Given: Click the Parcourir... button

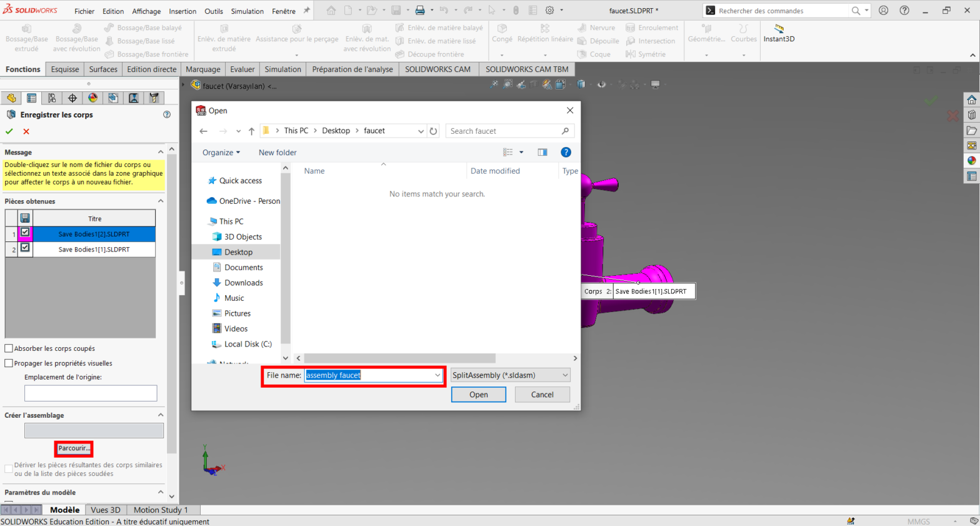Looking at the screenshot, I should point(74,448).
